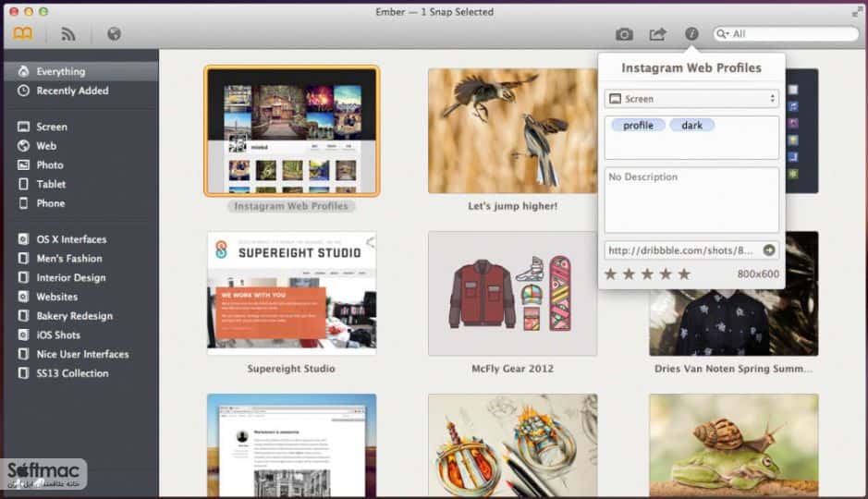Open the web browser globe icon
Screen dimensions: 868x499
tap(114, 34)
